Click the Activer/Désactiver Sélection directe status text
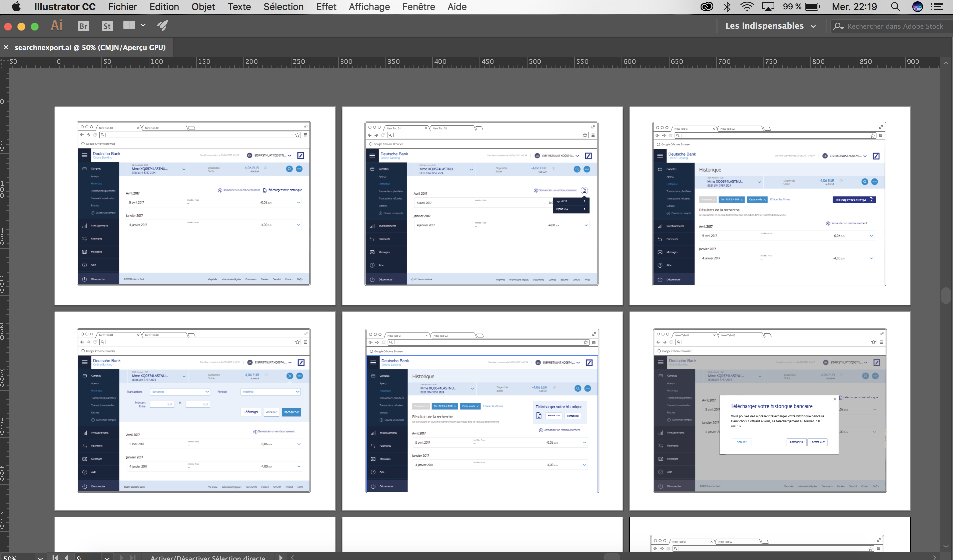Image resolution: width=953 pixels, height=560 pixels. point(208,557)
